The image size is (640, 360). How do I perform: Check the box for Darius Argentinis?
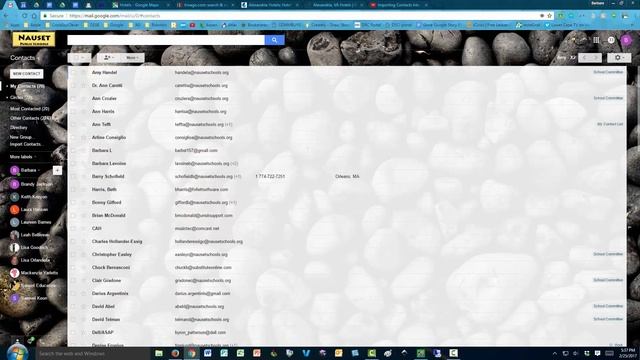(73, 293)
